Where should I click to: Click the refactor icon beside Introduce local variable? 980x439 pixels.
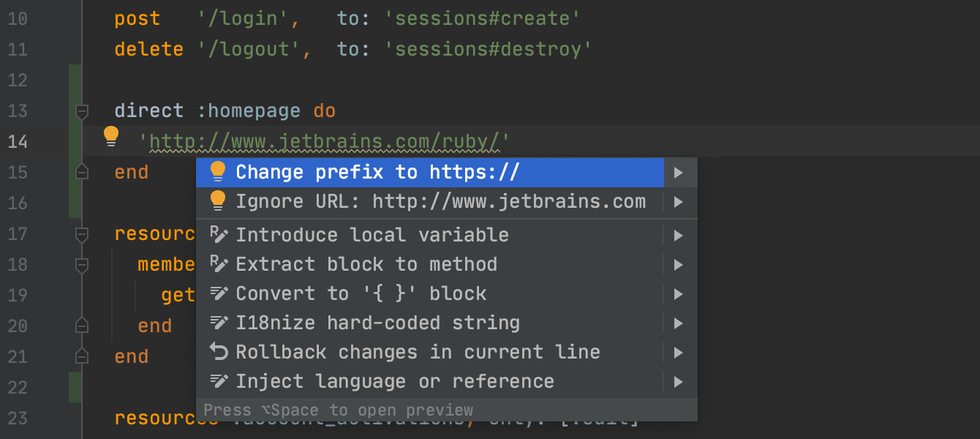(219, 235)
